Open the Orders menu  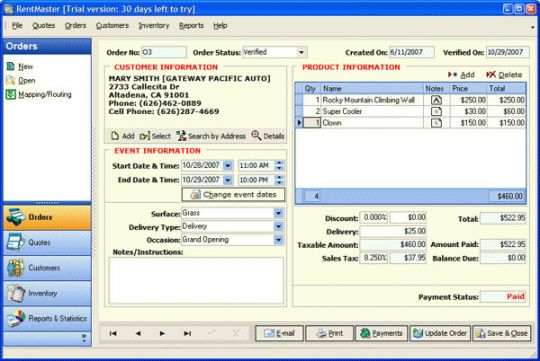(x=75, y=26)
